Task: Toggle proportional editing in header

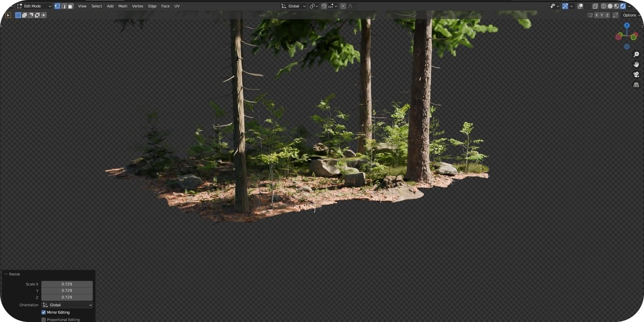Action: coord(343,6)
